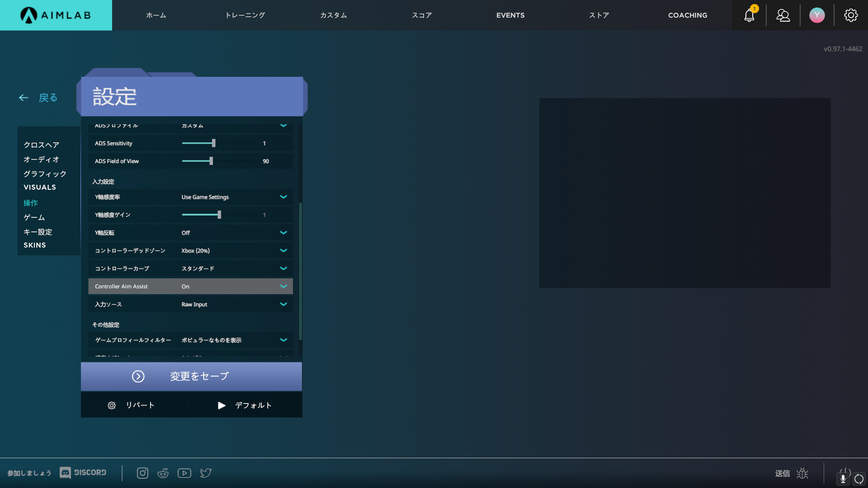This screenshot has width=868, height=488.
Task: Click the user profile avatar
Action: [x=817, y=15]
